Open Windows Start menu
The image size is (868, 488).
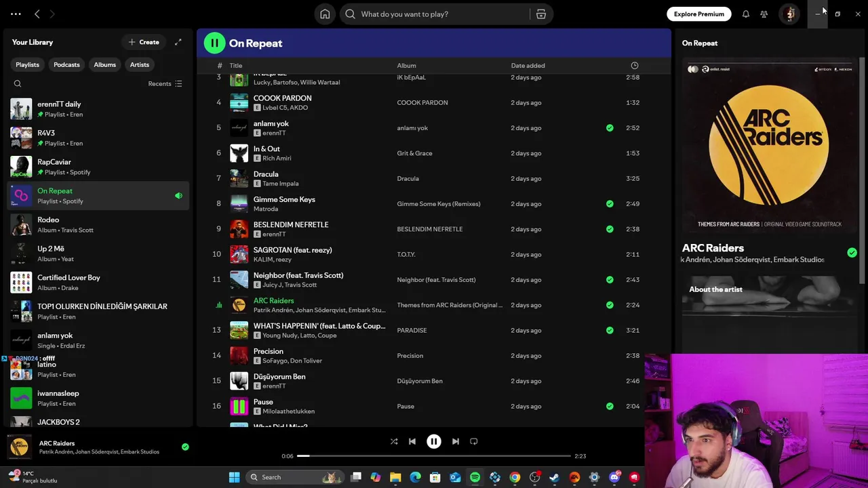pos(234,477)
